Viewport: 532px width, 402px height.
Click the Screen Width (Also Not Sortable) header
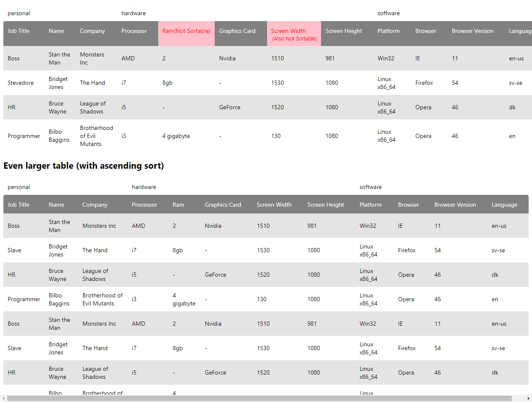click(x=294, y=34)
